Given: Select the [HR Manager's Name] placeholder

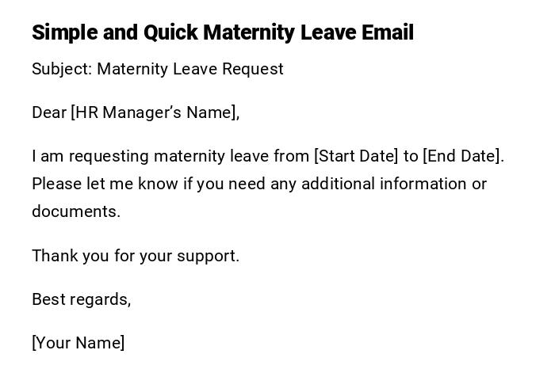Looking at the screenshot, I should pyautogui.click(x=155, y=112).
